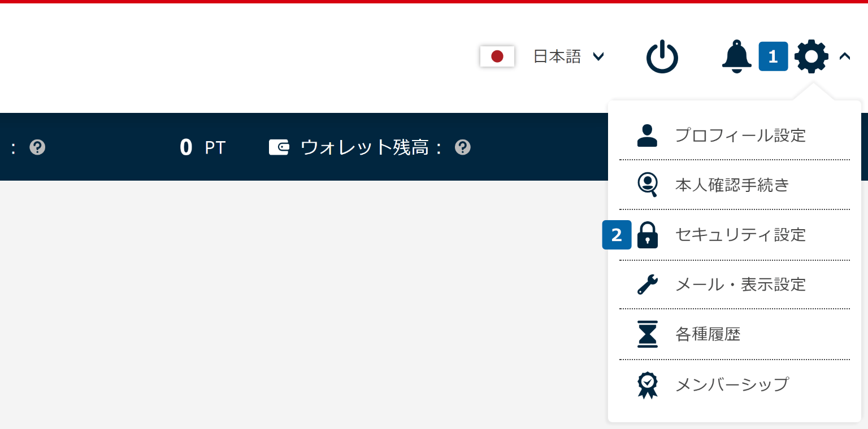Select プロフィール設定 menu item
The height and width of the screenshot is (429, 868).
[x=735, y=135]
